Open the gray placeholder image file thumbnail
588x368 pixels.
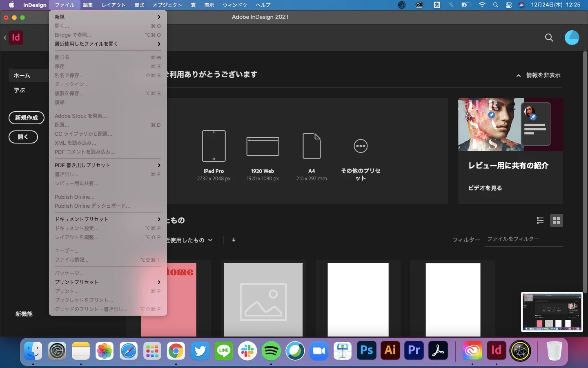coord(263,300)
